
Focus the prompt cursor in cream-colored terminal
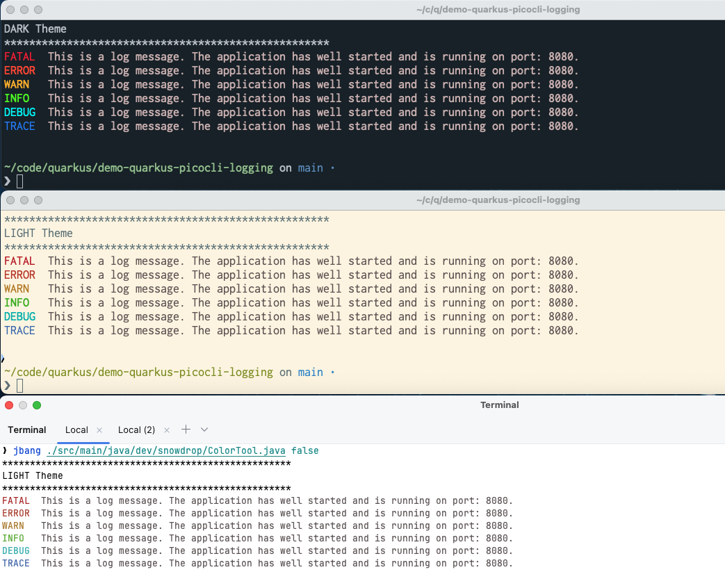click(19, 386)
